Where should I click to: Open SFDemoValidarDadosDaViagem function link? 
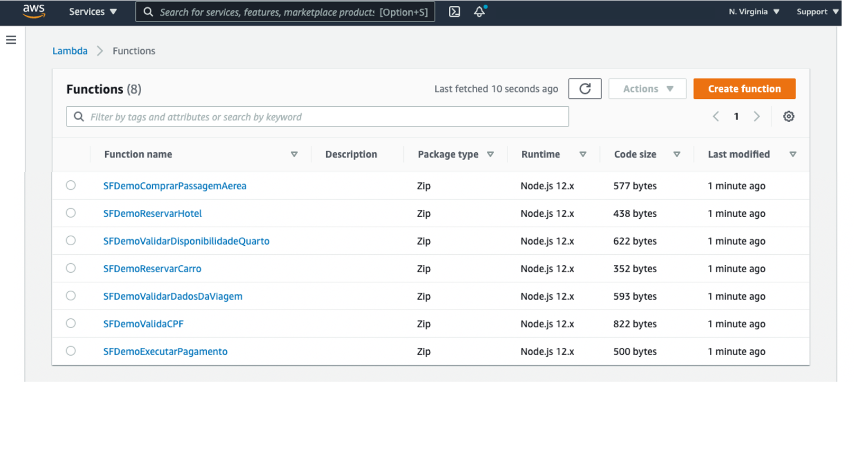coord(173,297)
